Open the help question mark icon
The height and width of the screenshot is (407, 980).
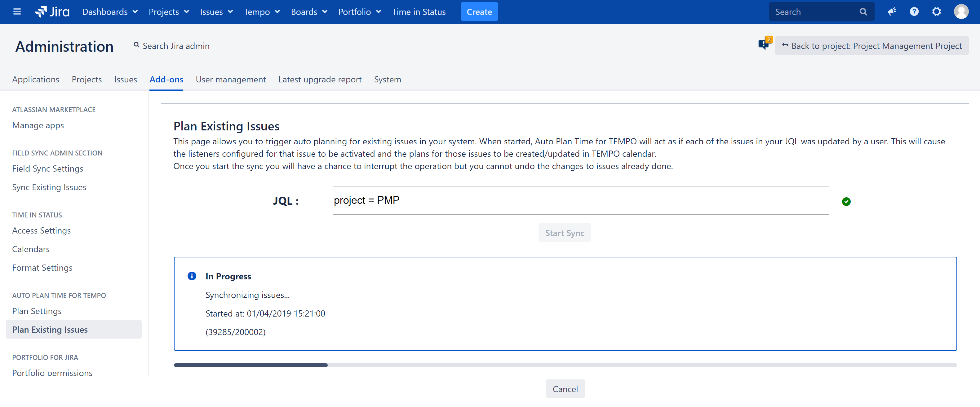(914, 12)
